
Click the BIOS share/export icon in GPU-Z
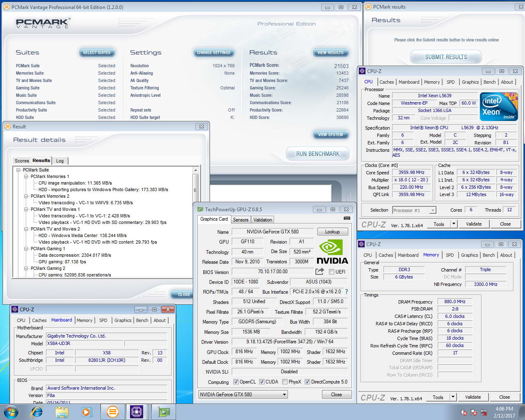[320, 272]
